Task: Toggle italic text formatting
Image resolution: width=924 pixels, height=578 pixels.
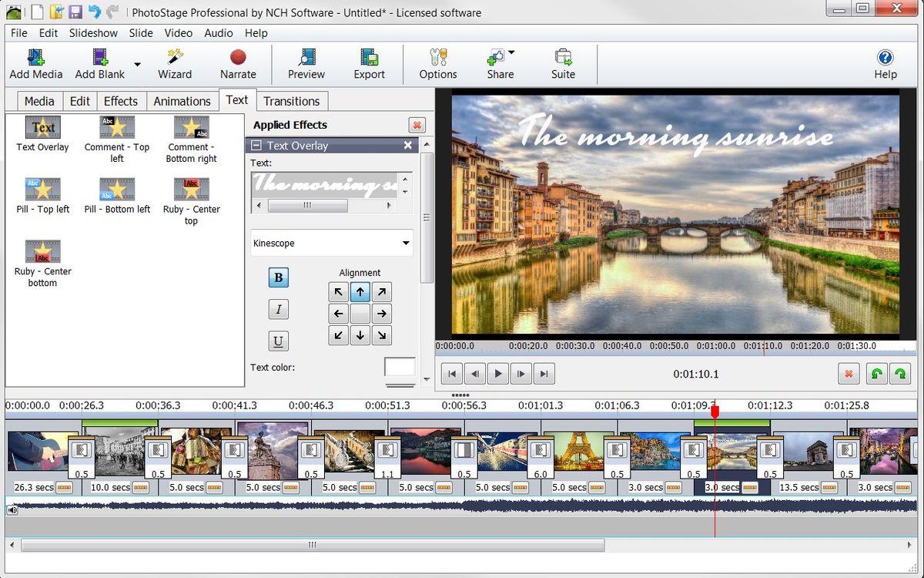Action: point(278,309)
